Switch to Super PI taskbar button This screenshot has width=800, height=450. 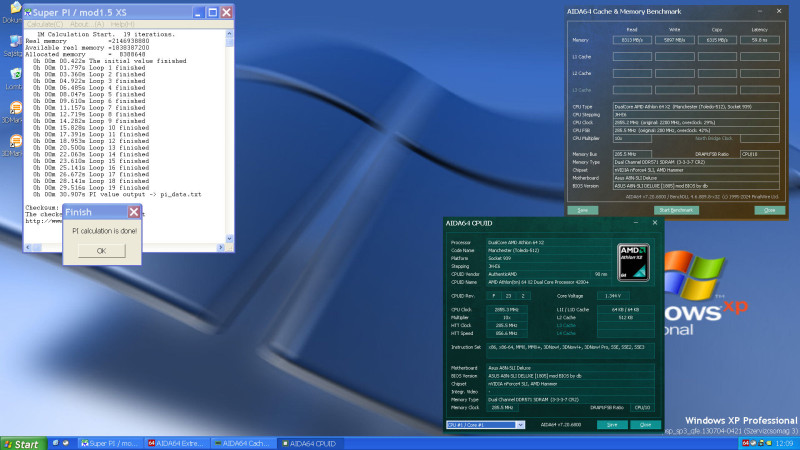coord(110,444)
